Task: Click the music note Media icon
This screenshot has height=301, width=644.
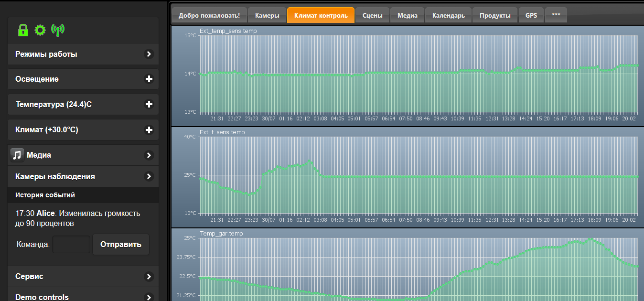Action: 18,155
